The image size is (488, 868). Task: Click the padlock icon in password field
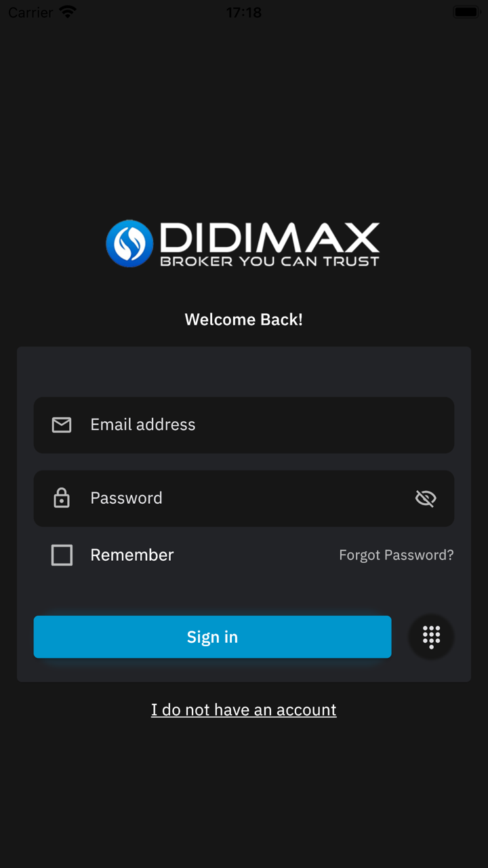[x=62, y=498]
